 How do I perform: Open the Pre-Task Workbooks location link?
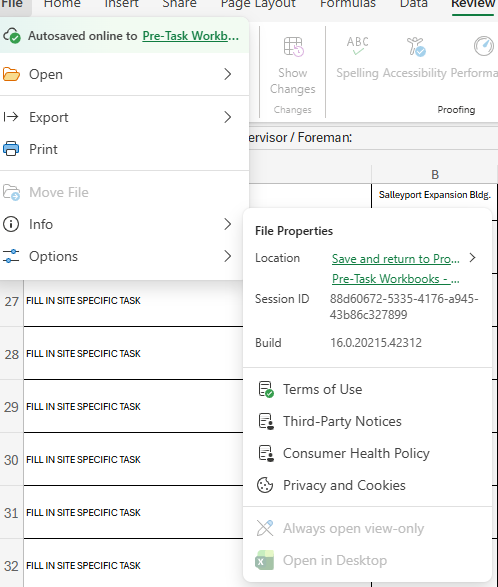click(x=395, y=279)
